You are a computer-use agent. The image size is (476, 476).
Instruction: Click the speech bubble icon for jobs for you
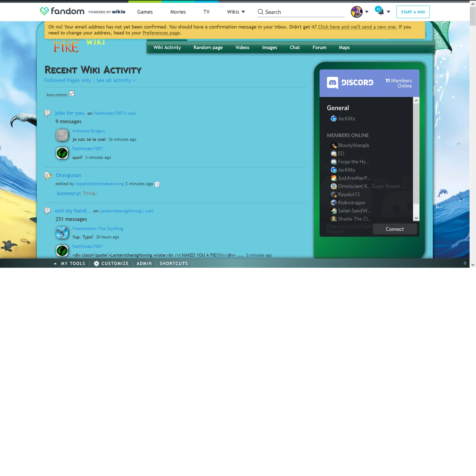[47, 113]
